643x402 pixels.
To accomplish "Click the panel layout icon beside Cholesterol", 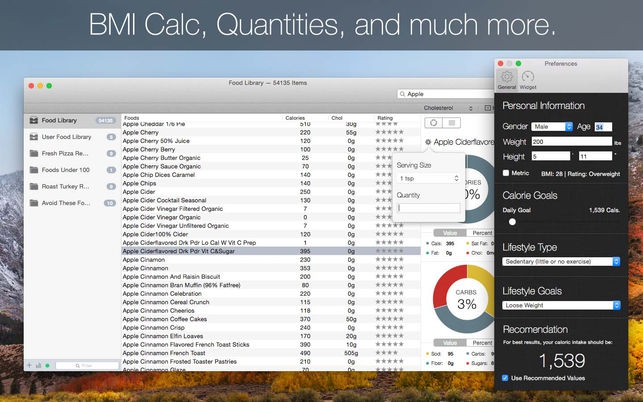I will pyautogui.click(x=488, y=108).
